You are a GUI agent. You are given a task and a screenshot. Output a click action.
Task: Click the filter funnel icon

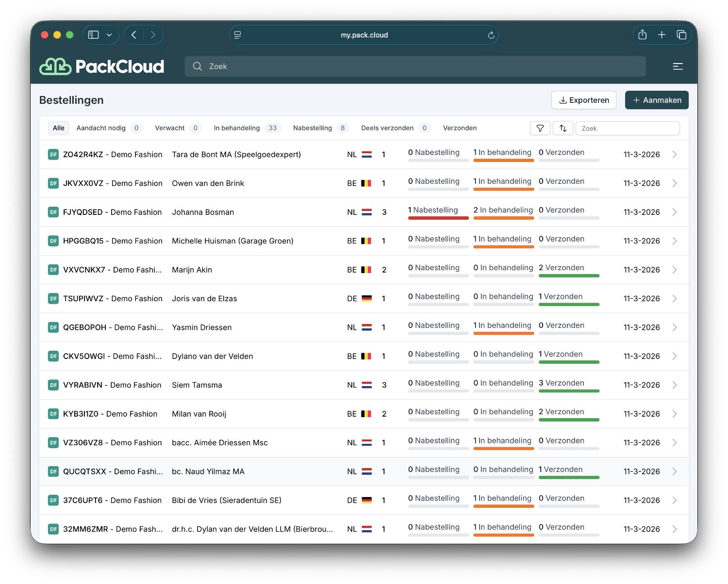(x=540, y=128)
